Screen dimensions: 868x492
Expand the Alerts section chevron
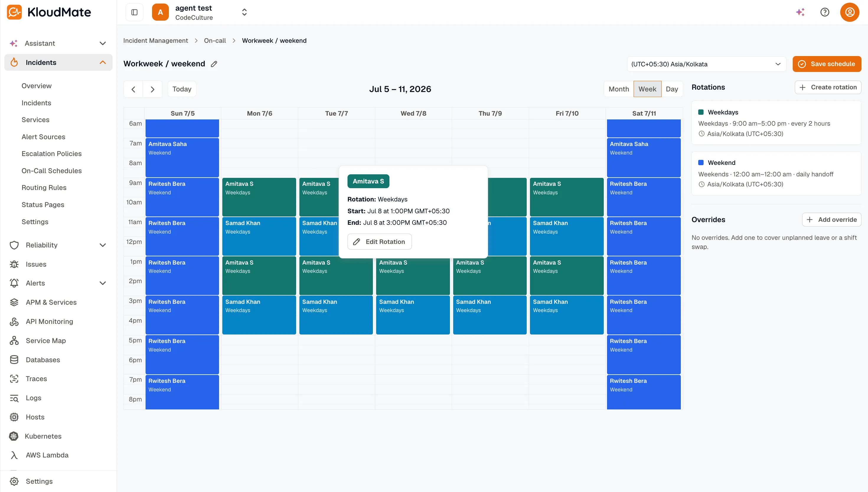(x=103, y=283)
